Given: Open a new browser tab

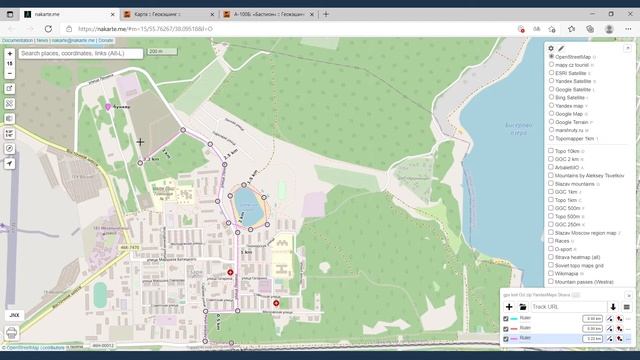Looking at the screenshot, I should [x=326, y=14].
